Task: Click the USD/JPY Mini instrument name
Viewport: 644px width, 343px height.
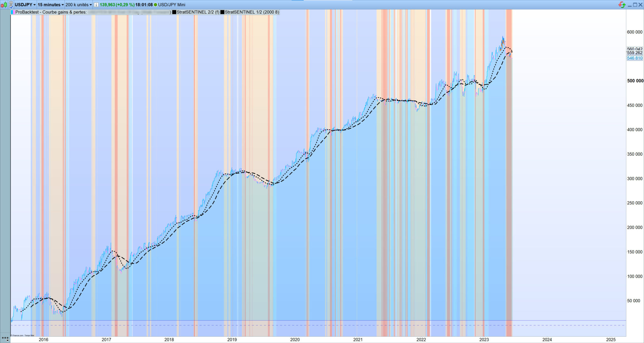Action: 172,5
